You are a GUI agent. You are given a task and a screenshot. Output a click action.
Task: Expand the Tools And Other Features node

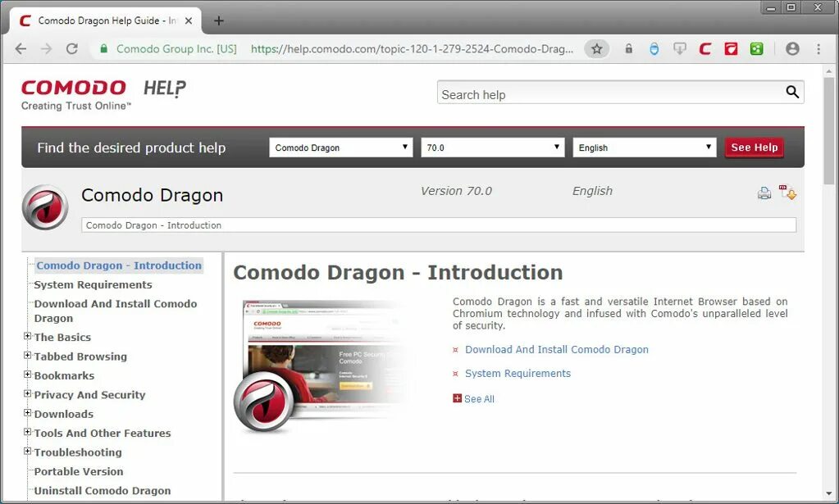(x=27, y=432)
